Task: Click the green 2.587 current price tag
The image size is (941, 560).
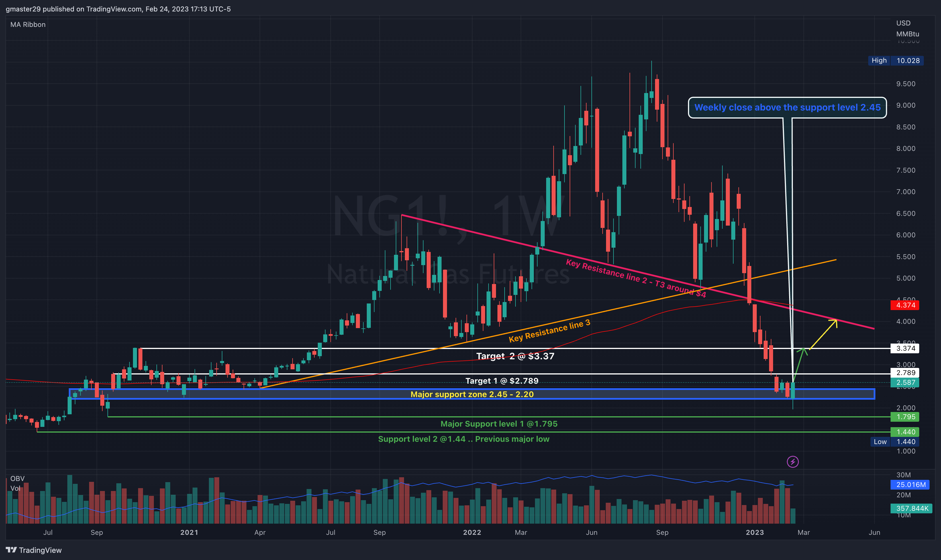Action: (905, 382)
